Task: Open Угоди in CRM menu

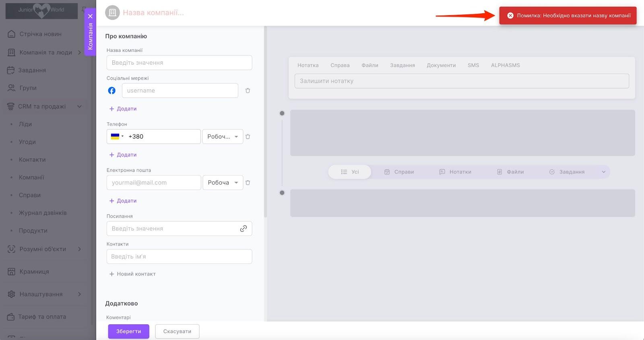Action: coord(27,142)
